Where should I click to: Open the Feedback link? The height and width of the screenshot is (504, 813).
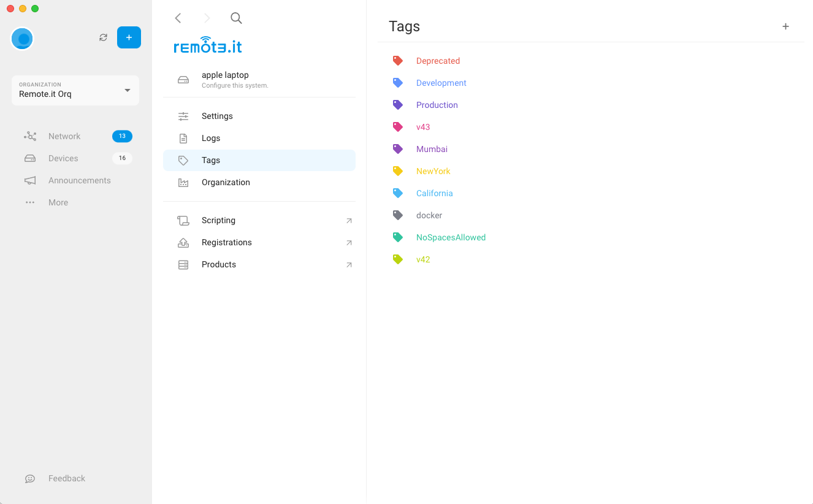tap(67, 478)
